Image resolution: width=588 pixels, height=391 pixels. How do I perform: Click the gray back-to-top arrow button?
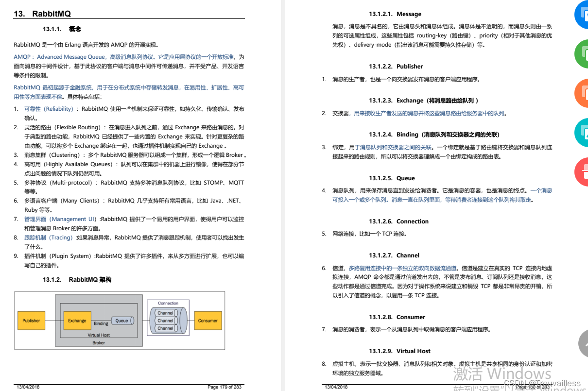[x=583, y=344]
